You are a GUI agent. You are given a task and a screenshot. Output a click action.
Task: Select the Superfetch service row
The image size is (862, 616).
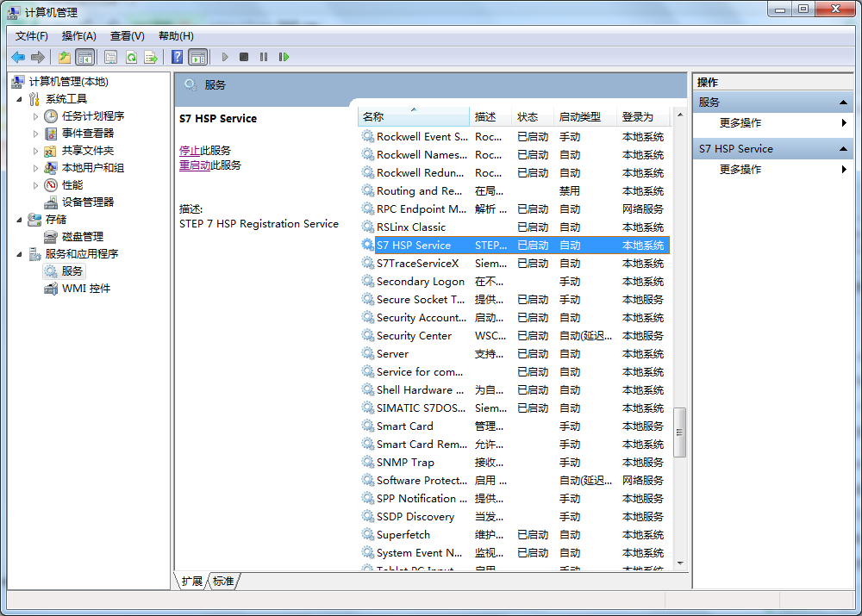(x=515, y=535)
